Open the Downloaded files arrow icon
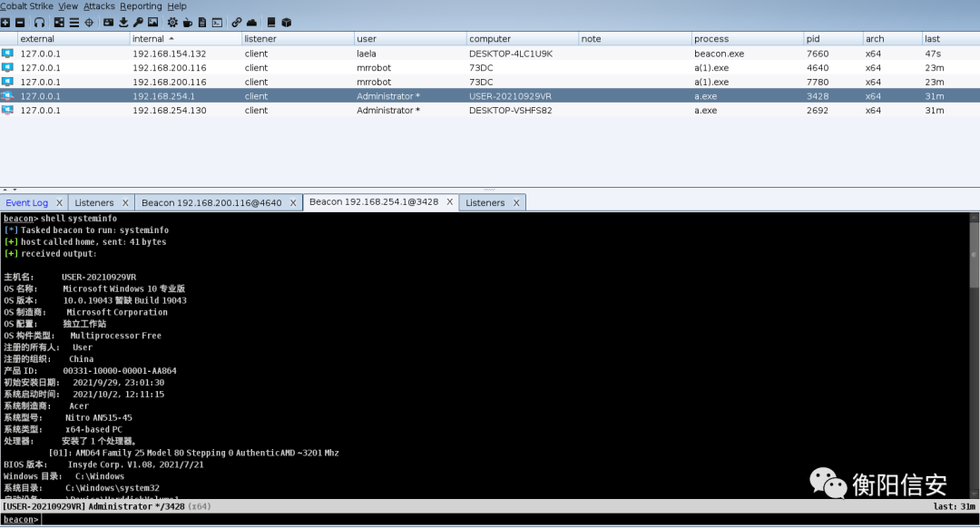Screen dimensions: 980x528 pyautogui.click(x=123, y=23)
